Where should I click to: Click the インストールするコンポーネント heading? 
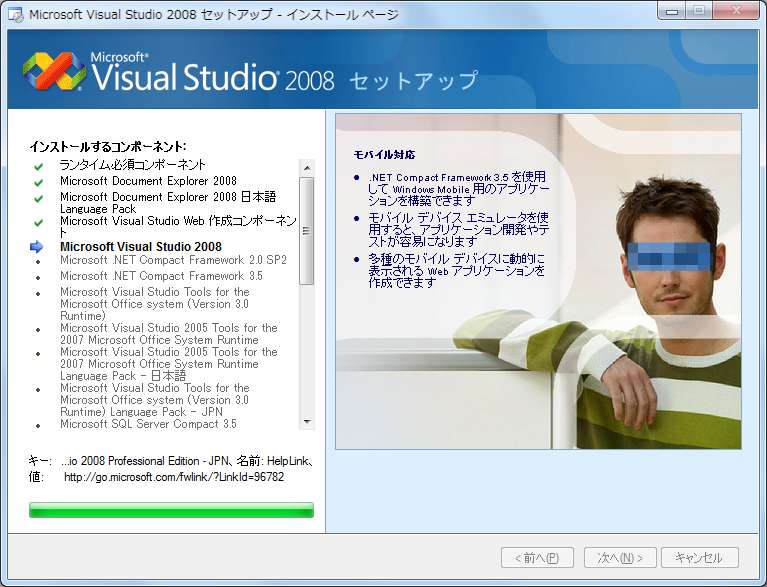tap(107, 146)
